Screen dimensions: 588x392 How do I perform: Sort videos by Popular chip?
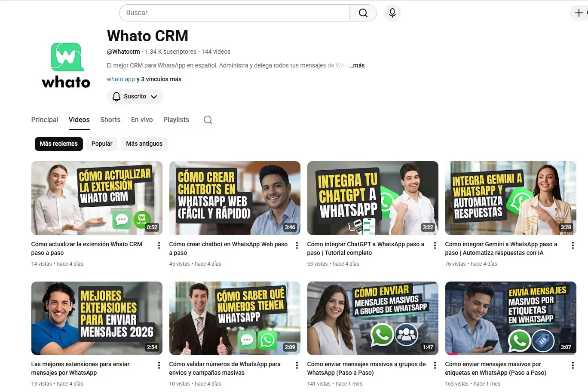click(x=102, y=144)
